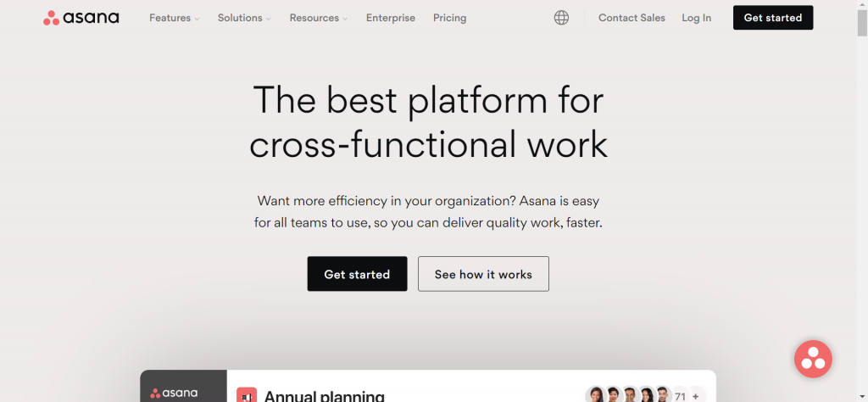Open the Pricing page

click(449, 18)
